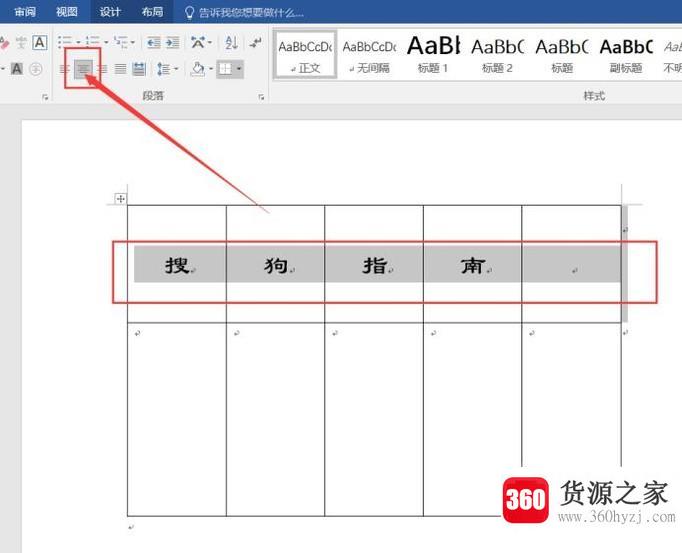Image resolution: width=682 pixels, height=553 pixels.
Task: Click the bullet list icon
Action: 65,42
